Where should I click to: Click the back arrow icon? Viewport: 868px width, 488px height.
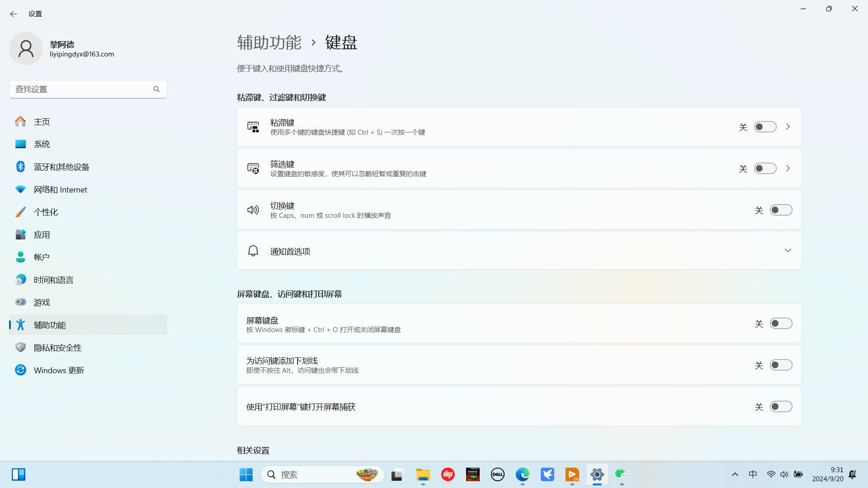(x=13, y=14)
